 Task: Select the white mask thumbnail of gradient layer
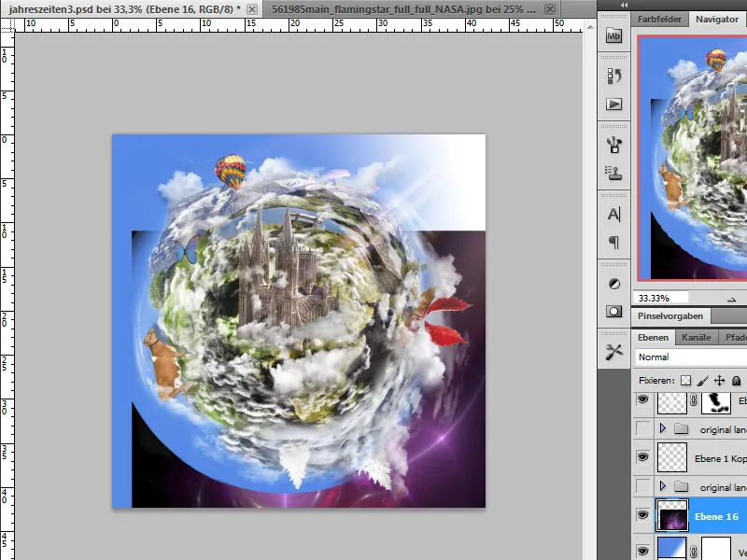click(x=716, y=549)
